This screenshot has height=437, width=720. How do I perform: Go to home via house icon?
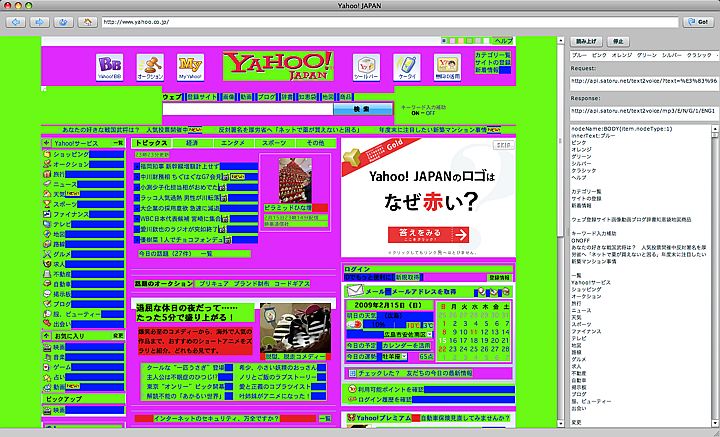pyautogui.click(x=88, y=21)
